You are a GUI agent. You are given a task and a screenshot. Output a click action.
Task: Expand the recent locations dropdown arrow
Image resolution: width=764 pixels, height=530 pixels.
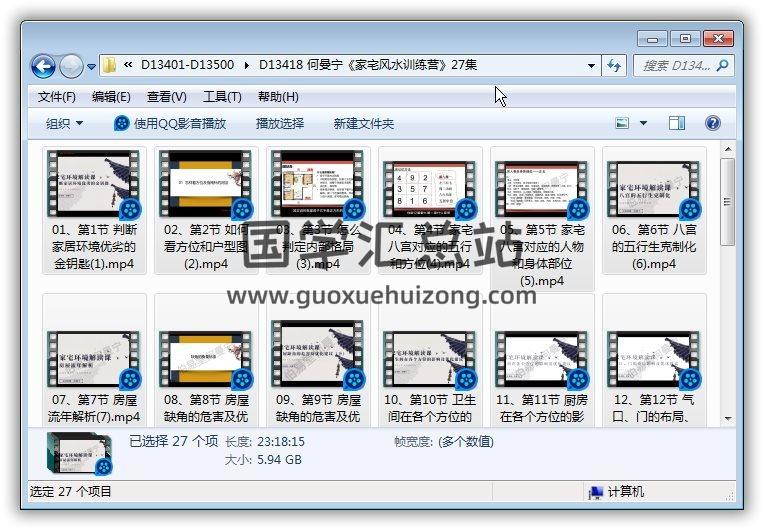tap(92, 66)
